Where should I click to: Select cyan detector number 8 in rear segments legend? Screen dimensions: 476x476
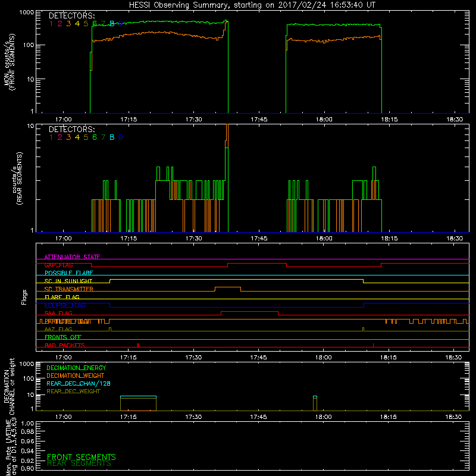click(x=112, y=137)
